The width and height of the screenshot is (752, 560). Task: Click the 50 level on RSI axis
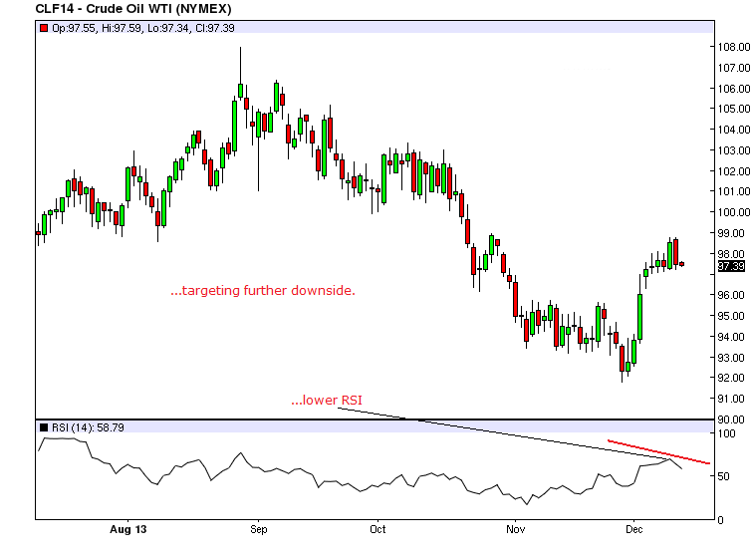725,476
